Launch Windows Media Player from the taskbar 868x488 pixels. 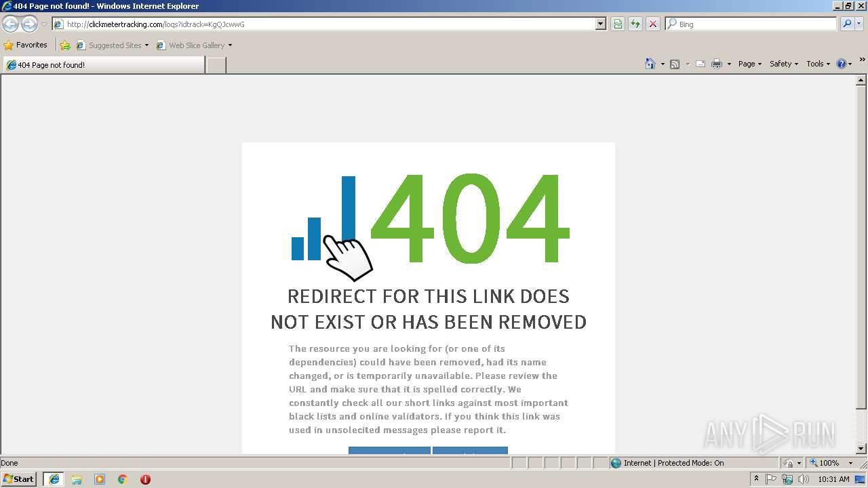100,479
